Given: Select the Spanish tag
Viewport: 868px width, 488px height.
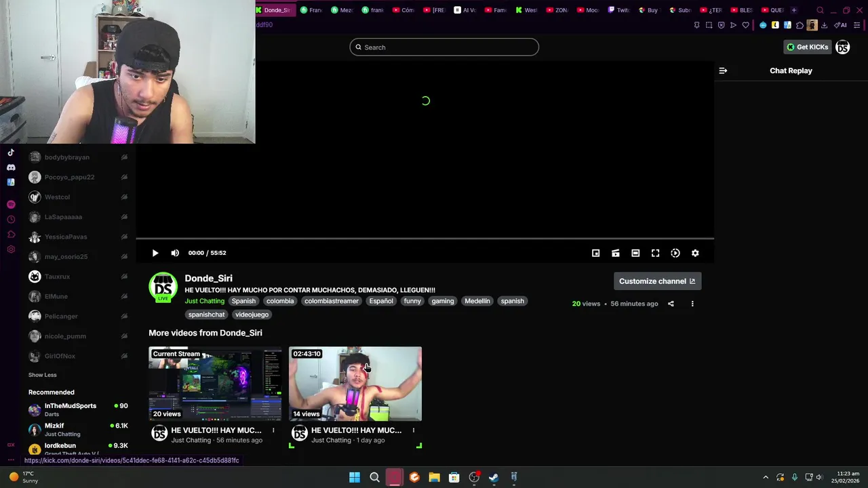Looking at the screenshot, I should [243, 301].
